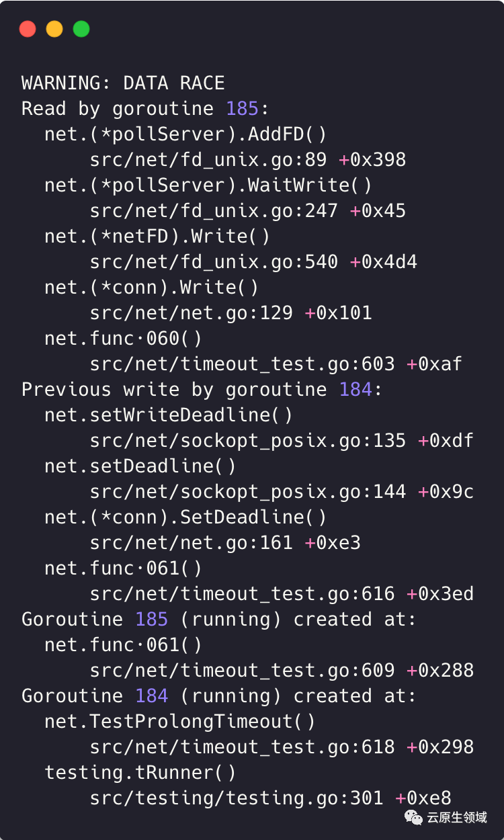Click the net.(*conn).Write() stack frame
The height and width of the screenshot is (840, 504).
pos(151,288)
